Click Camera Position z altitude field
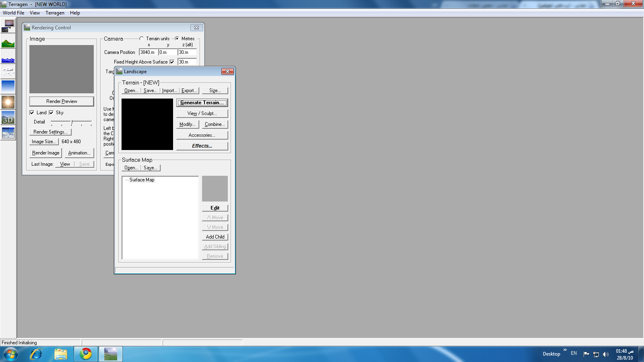 point(187,52)
